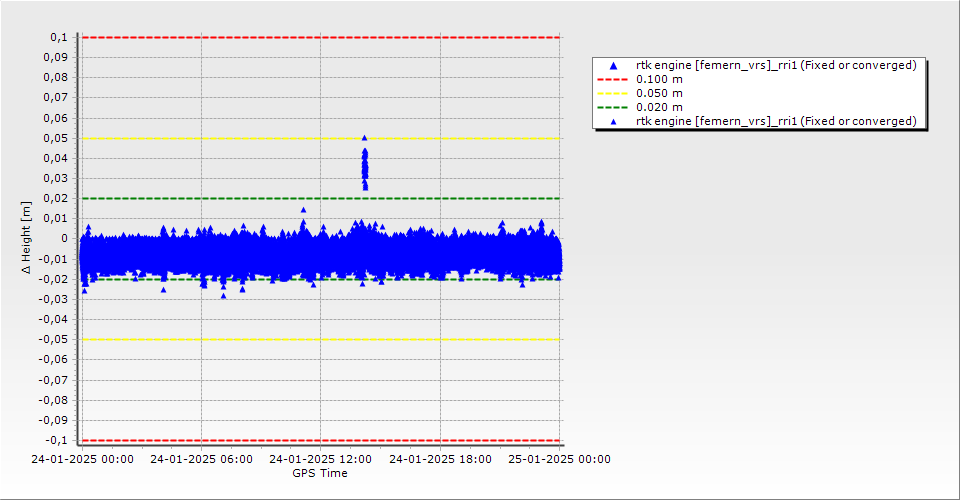Click the small blue triangle in last legend row

point(613,121)
